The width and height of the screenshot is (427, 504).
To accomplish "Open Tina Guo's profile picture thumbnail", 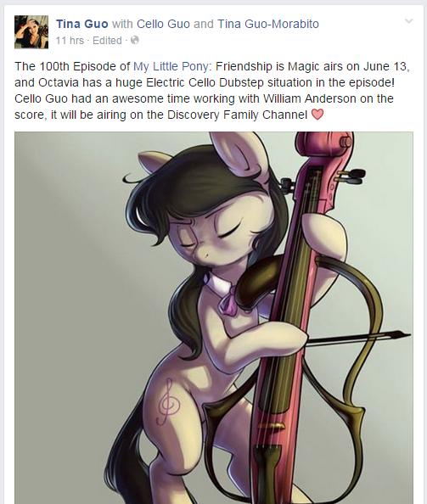I will coord(31,32).
